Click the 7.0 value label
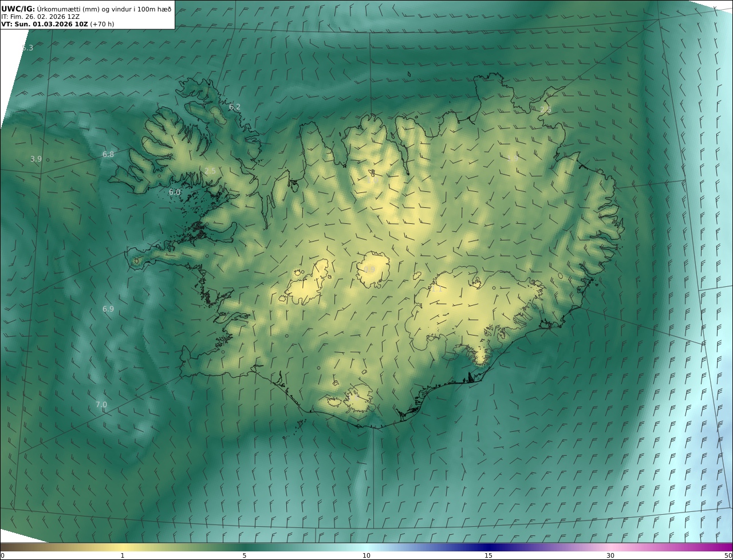This screenshot has width=733, height=560. coord(101,405)
